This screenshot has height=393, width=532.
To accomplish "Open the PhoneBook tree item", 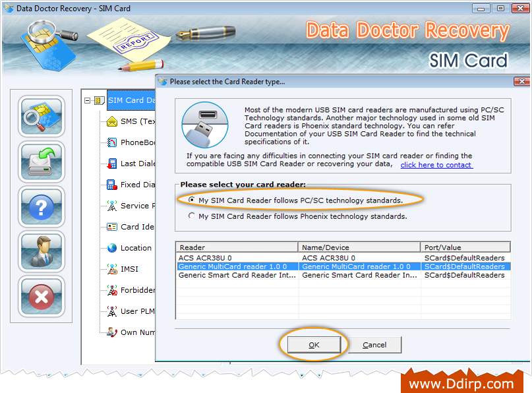I will (x=138, y=142).
